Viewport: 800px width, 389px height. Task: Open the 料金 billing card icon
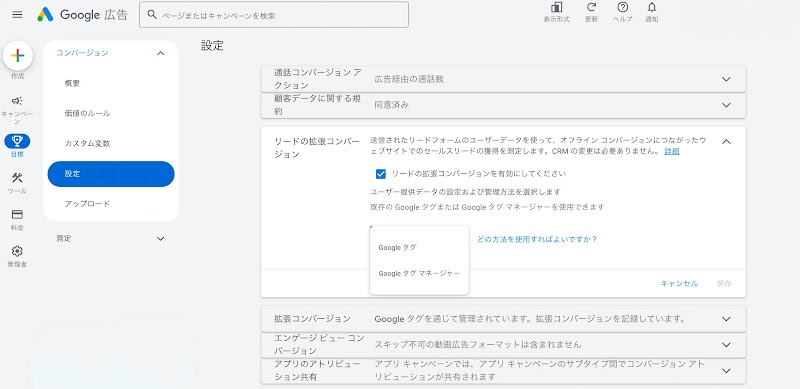pyautogui.click(x=17, y=214)
